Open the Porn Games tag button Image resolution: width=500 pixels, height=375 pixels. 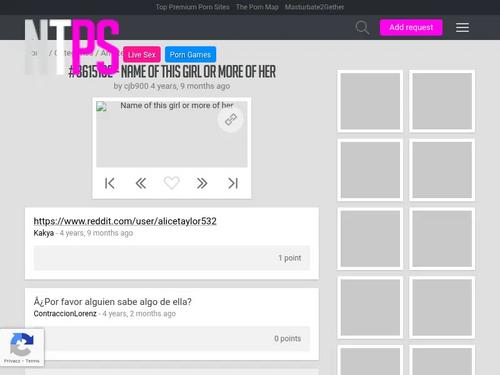190,55
